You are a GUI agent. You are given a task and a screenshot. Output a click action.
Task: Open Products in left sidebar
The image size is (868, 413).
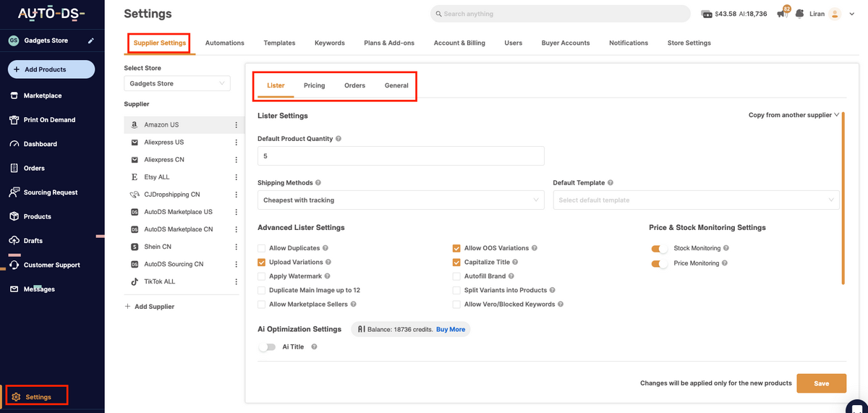pos(37,217)
